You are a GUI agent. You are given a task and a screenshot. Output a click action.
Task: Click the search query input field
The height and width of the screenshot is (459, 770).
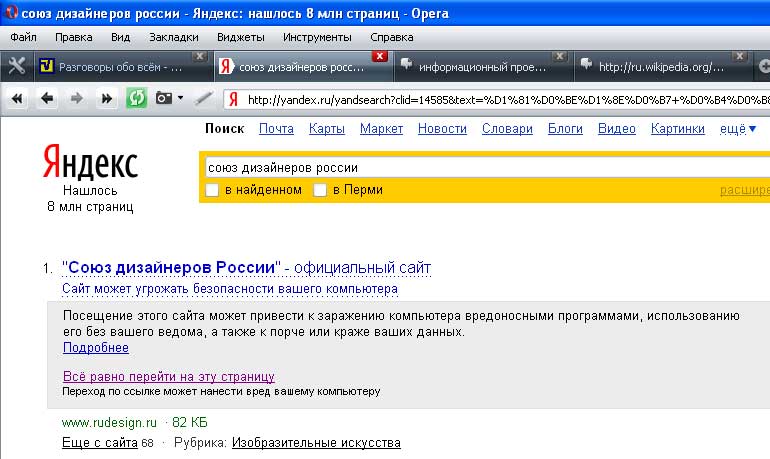click(488, 167)
